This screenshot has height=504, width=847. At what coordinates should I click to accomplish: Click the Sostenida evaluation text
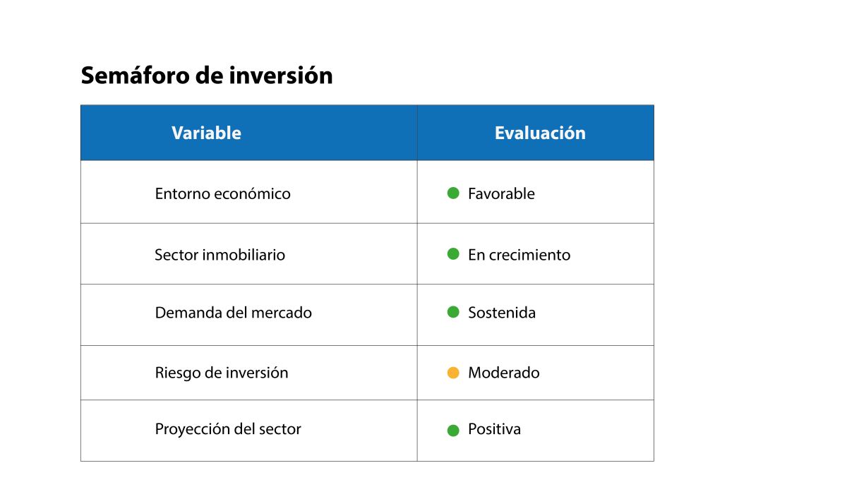502,312
